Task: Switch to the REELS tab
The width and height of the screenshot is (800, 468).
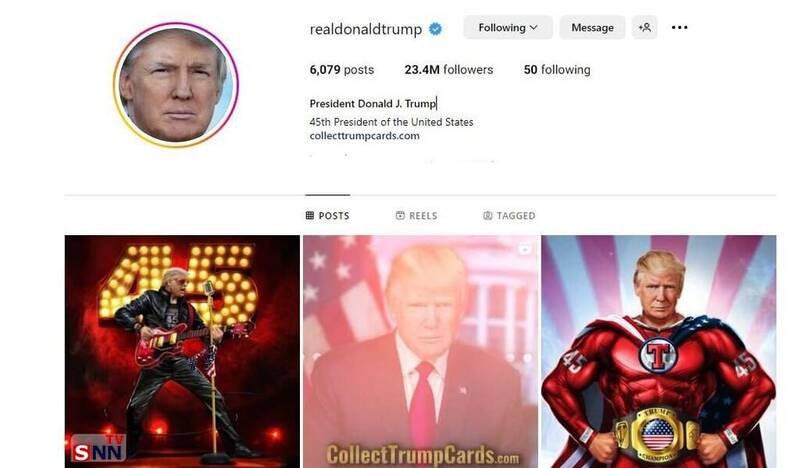Action: (x=416, y=215)
